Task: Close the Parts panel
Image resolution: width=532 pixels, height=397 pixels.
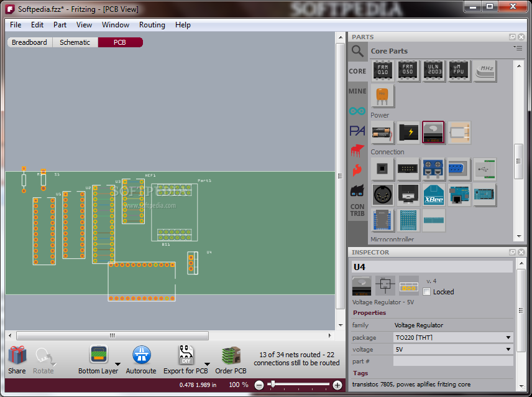Action: pyautogui.click(x=521, y=37)
